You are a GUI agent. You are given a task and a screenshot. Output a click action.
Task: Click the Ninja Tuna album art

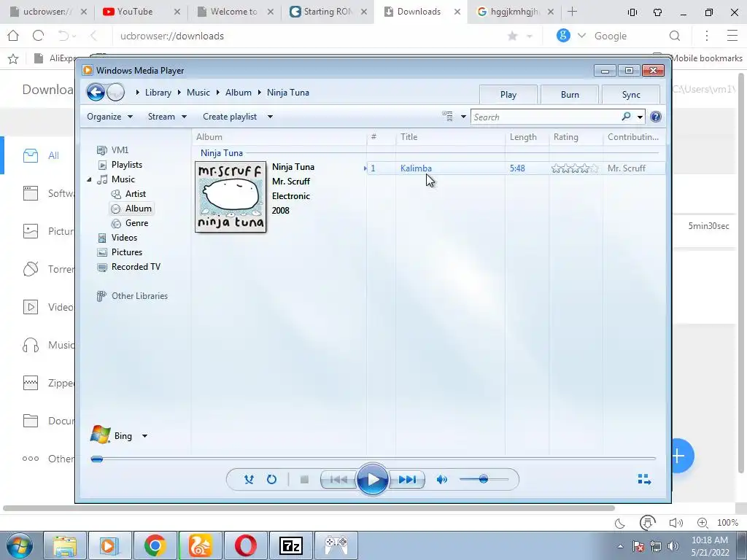(x=231, y=197)
